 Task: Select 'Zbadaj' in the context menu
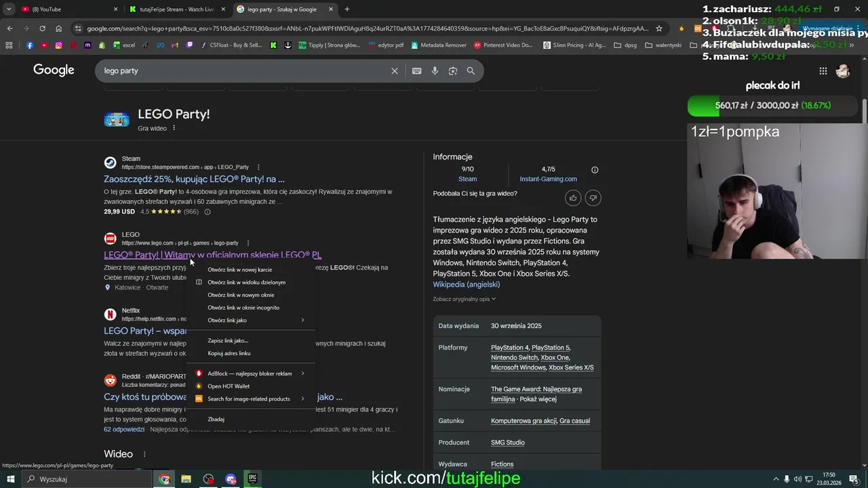tap(251, 419)
